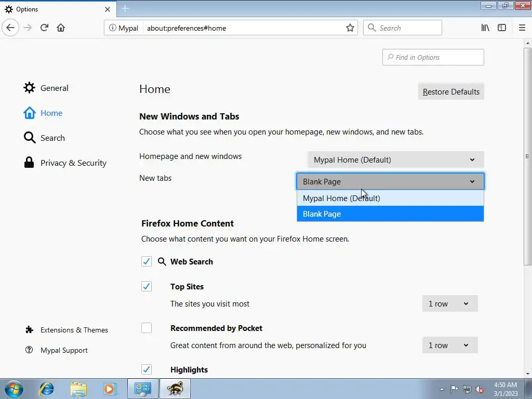Reload the current page
532x399 pixels.
44,28
